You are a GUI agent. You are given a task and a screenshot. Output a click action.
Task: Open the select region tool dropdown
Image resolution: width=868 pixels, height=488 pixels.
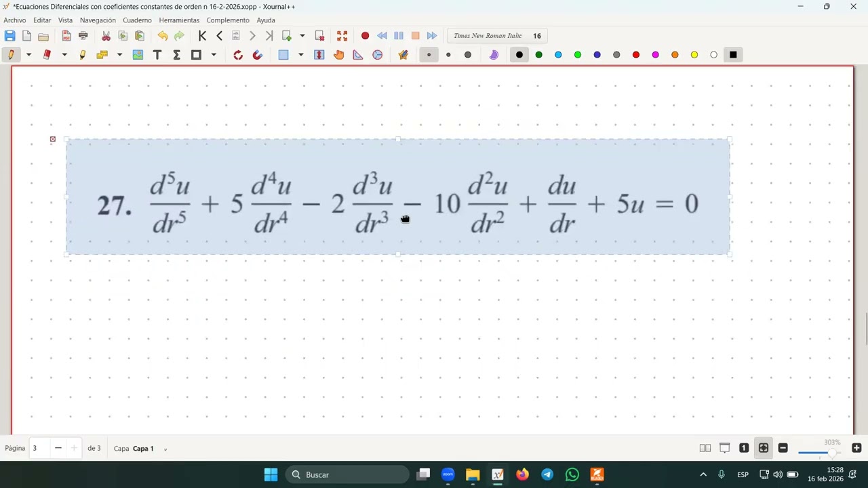pos(301,55)
